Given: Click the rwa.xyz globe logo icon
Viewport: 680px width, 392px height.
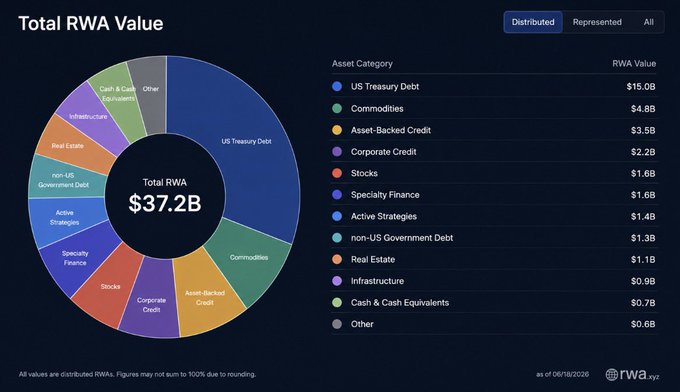Looking at the screenshot, I should click(x=612, y=374).
